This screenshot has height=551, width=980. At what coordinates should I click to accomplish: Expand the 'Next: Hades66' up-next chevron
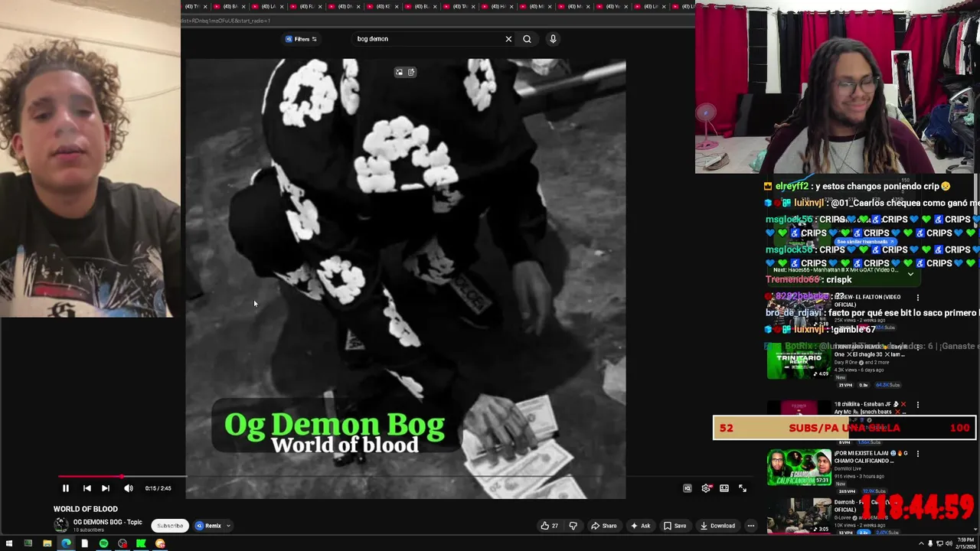(910, 273)
